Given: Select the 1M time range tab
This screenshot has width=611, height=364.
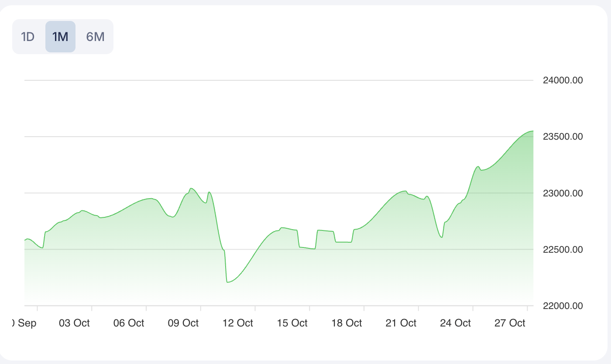Looking at the screenshot, I should (60, 37).
